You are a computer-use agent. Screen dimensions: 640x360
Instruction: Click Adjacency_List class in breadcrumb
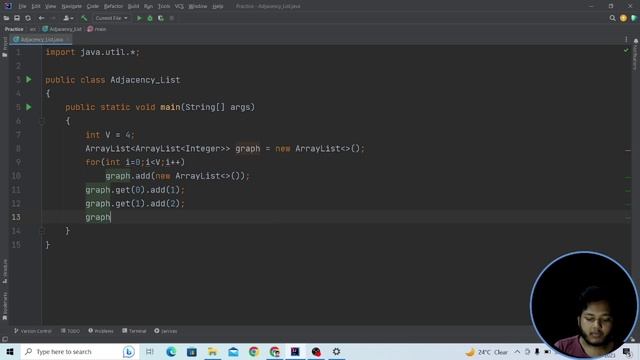[62, 29]
